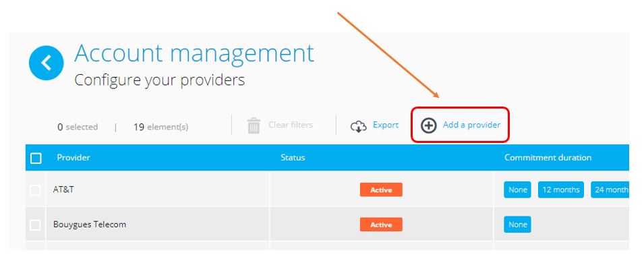This screenshot has width=644, height=263.
Task: Click the Add a provider link
Action: click(471, 125)
